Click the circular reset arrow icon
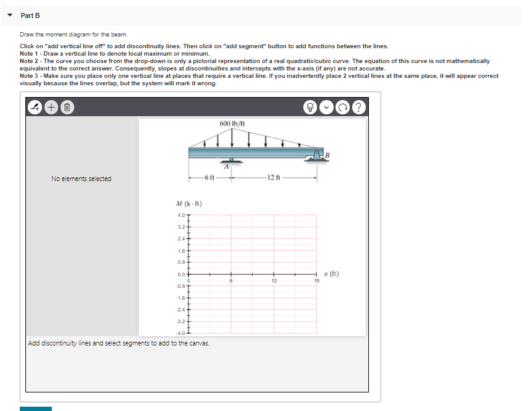Image resolution: width=532 pixels, height=411 pixels. (x=343, y=108)
